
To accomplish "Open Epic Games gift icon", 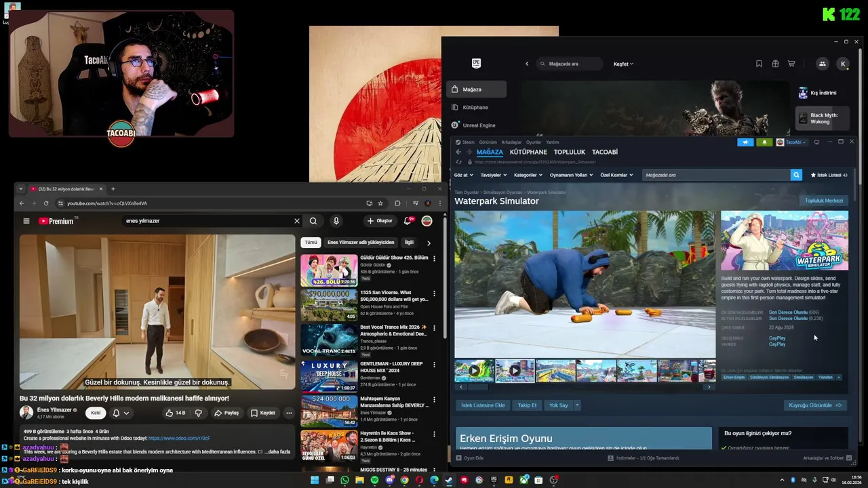I will pos(775,64).
